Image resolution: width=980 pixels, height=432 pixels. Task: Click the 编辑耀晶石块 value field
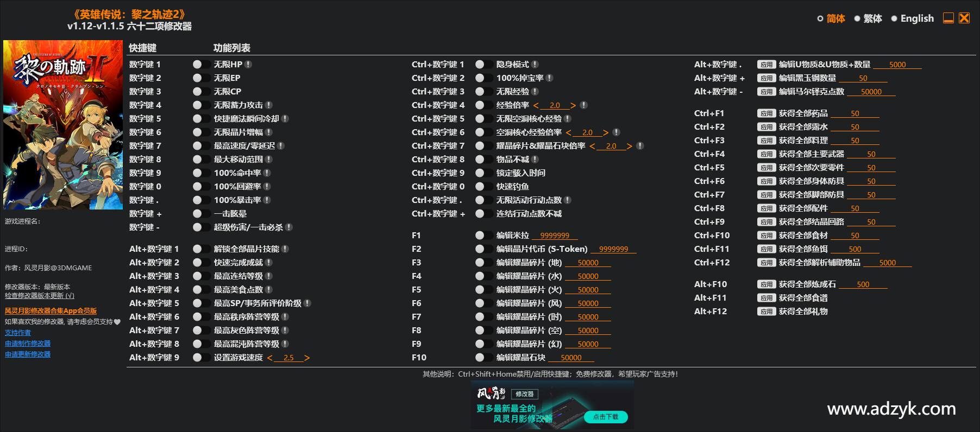571,358
